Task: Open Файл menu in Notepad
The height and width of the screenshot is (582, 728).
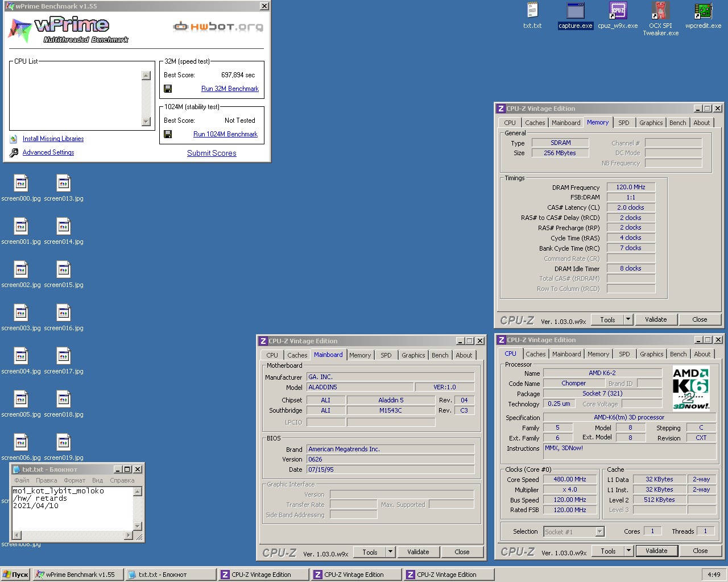Action: pyautogui.click(x=22, y=480)
